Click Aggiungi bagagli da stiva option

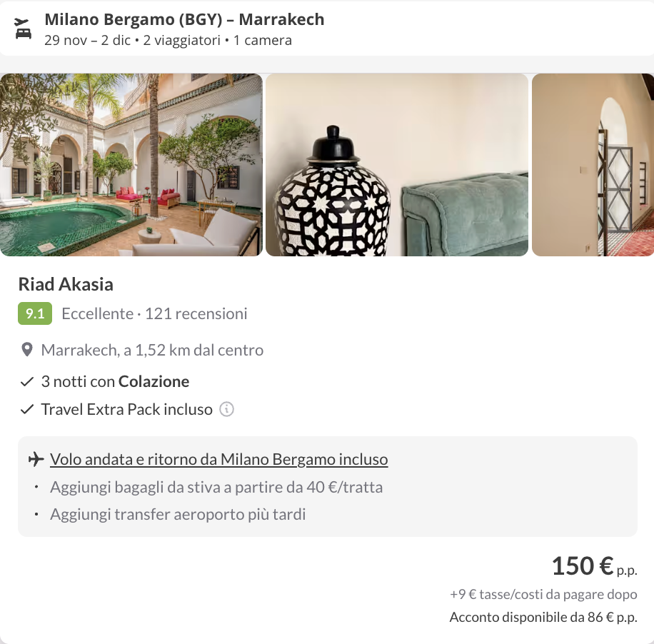pyautogui.click(x=216, y=488)
